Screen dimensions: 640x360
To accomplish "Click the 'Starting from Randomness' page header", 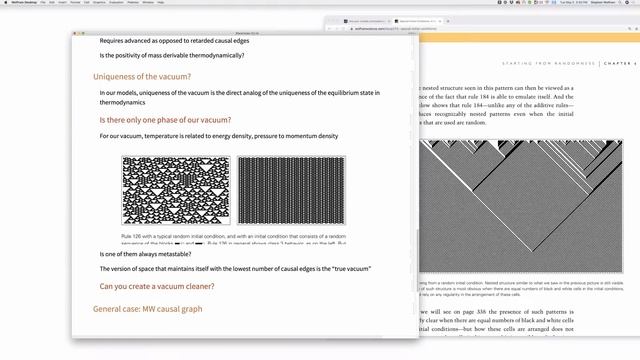I will coord(549,64).
